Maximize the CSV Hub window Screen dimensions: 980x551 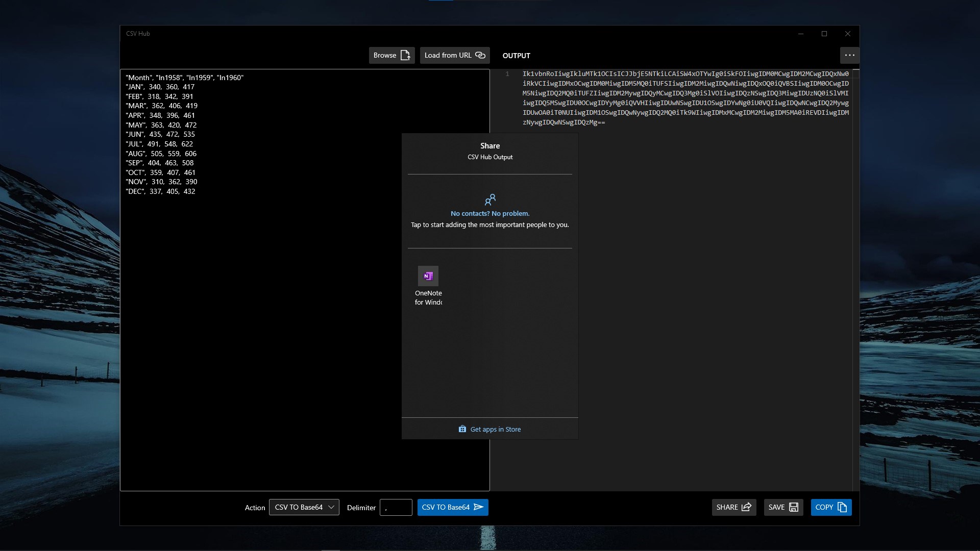click(x=824, y=34)
